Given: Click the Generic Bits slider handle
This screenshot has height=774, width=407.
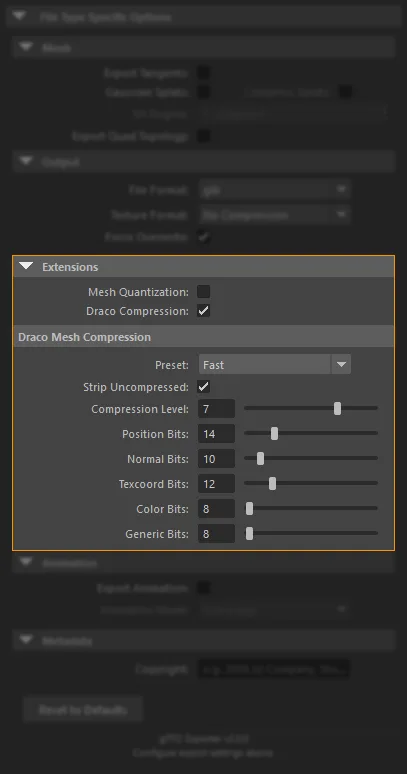Looking at the screenshot, I should click(250, 534).
